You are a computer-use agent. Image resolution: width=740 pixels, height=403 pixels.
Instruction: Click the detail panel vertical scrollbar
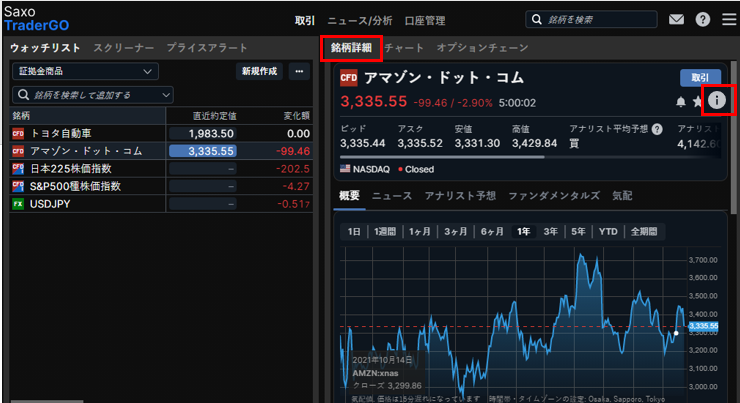click(x=733, y=137)
